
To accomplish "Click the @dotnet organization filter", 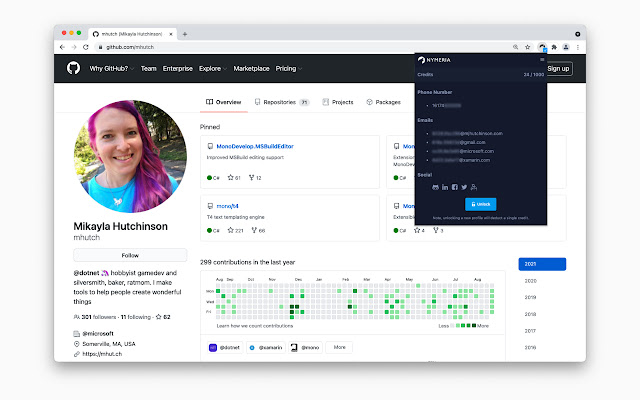I will pos(225,347).
